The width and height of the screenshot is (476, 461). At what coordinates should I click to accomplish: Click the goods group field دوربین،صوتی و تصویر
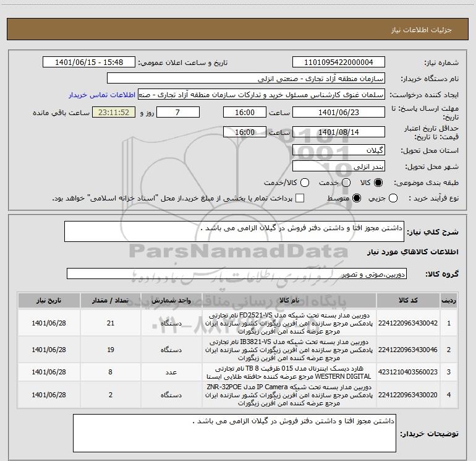237,274
